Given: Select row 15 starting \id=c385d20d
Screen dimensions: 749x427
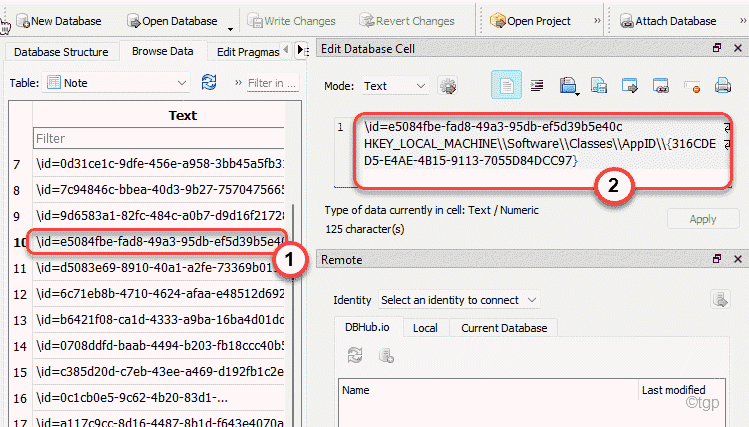Looking at the screenshot, I should (159, 371).
